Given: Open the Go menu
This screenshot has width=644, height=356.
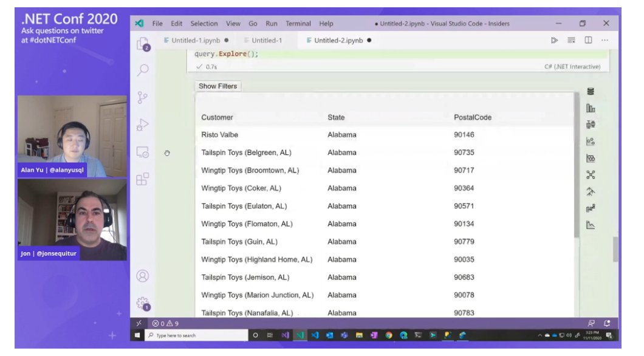Looking at the screenshot, I should point(253,24).
